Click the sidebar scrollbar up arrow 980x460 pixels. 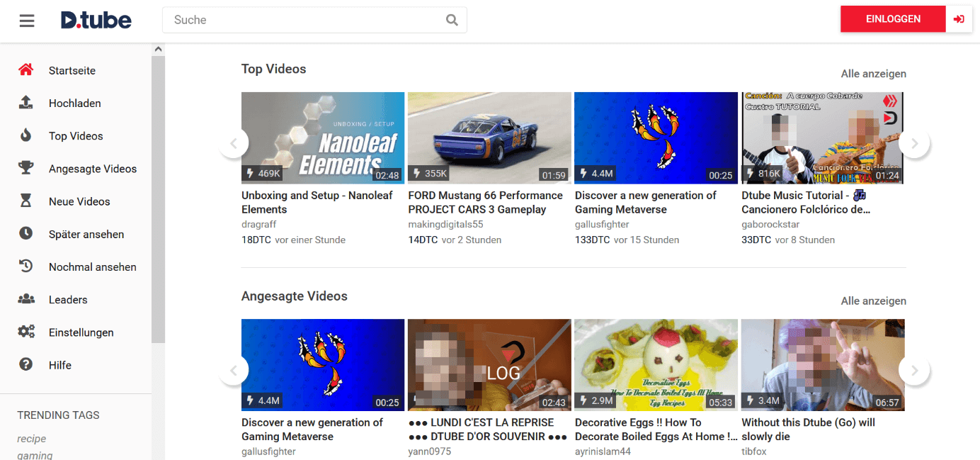tap(158, 49)
